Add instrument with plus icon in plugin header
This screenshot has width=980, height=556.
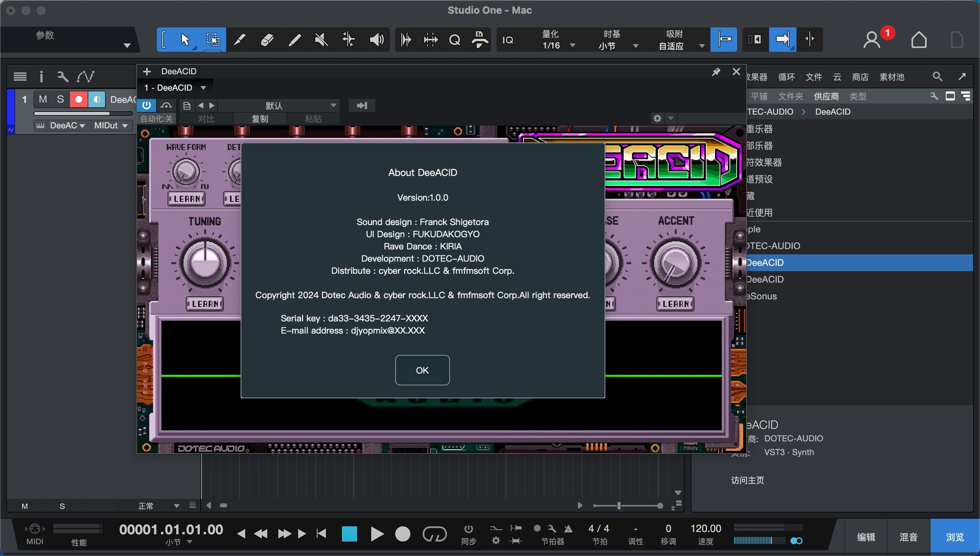click(x=147, y=71)
